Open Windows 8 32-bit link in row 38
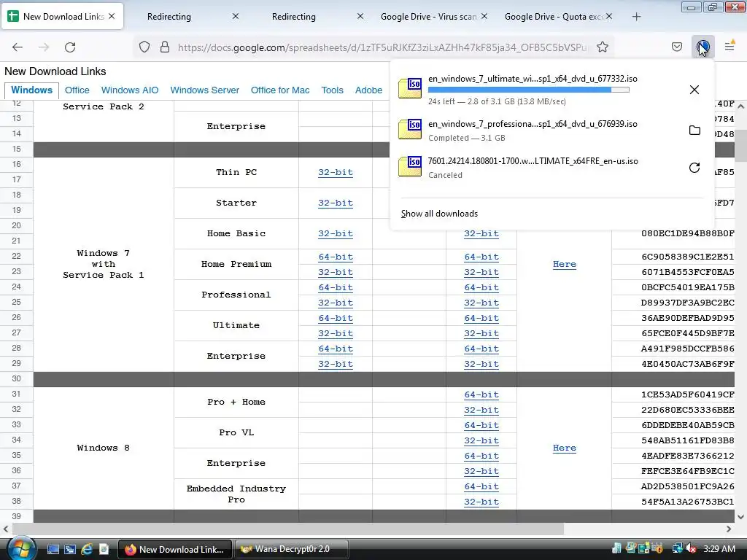The image size is (747, 560). [481, 502]
